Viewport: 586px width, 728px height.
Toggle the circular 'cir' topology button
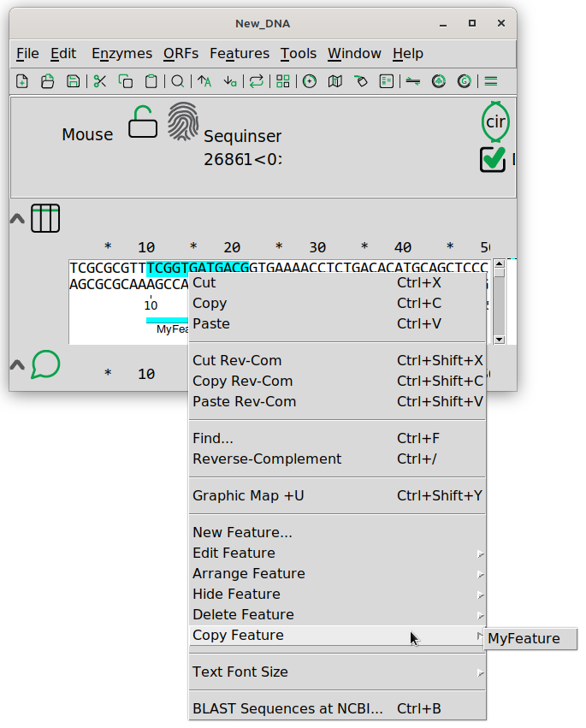coord(495,121)
